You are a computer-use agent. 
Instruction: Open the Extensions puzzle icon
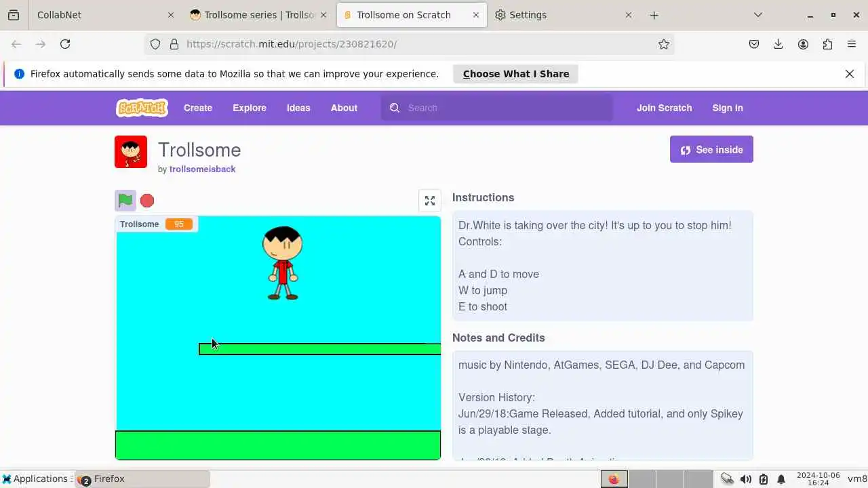tap(827, 44)
